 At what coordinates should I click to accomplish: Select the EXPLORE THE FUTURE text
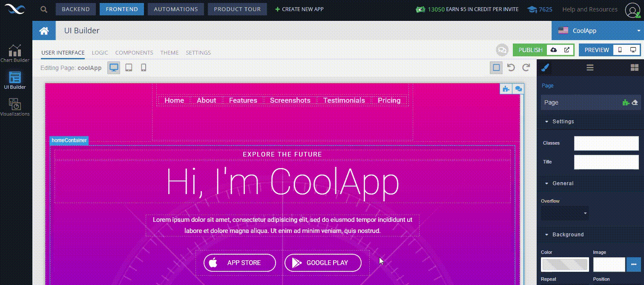tap(282, 154)
